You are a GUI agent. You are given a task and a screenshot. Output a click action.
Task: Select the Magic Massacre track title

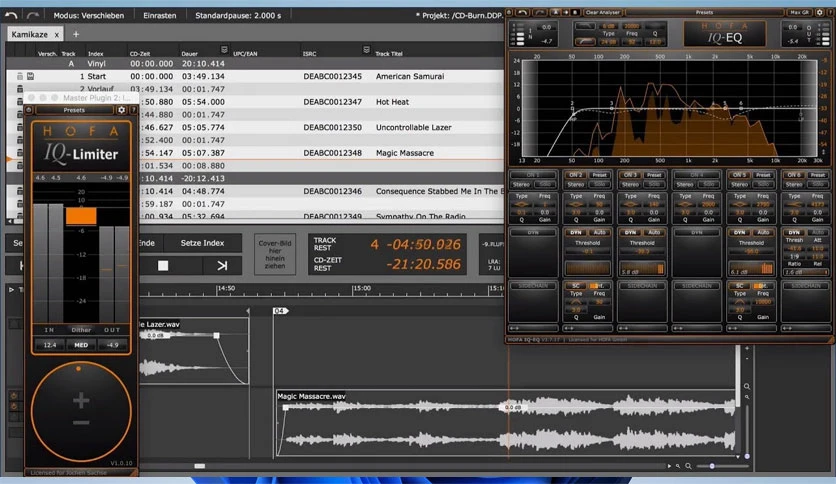click(405, 153)
